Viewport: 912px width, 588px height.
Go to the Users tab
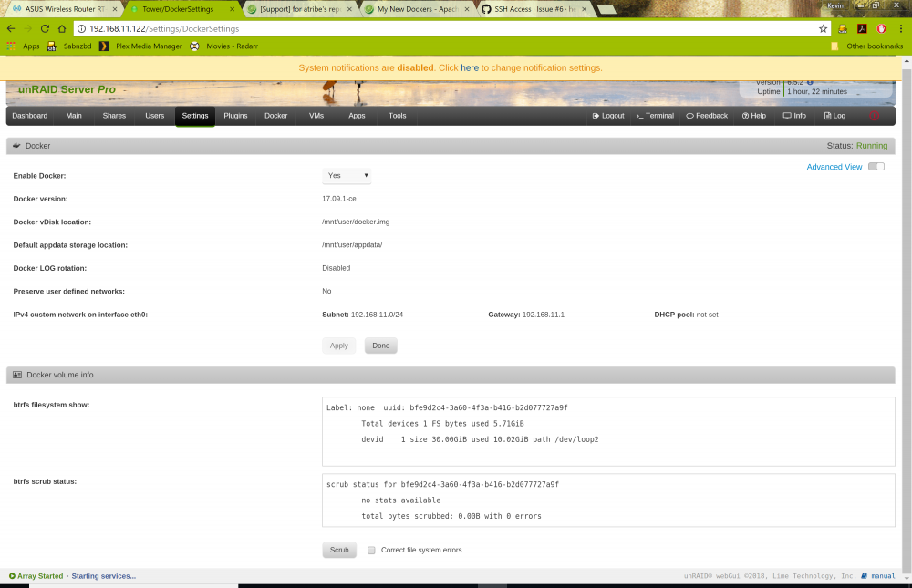point(155,116)
